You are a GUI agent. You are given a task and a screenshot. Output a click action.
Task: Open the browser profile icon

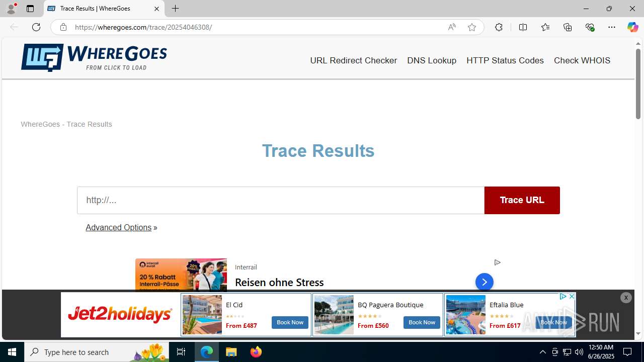[x=11, y=9]
